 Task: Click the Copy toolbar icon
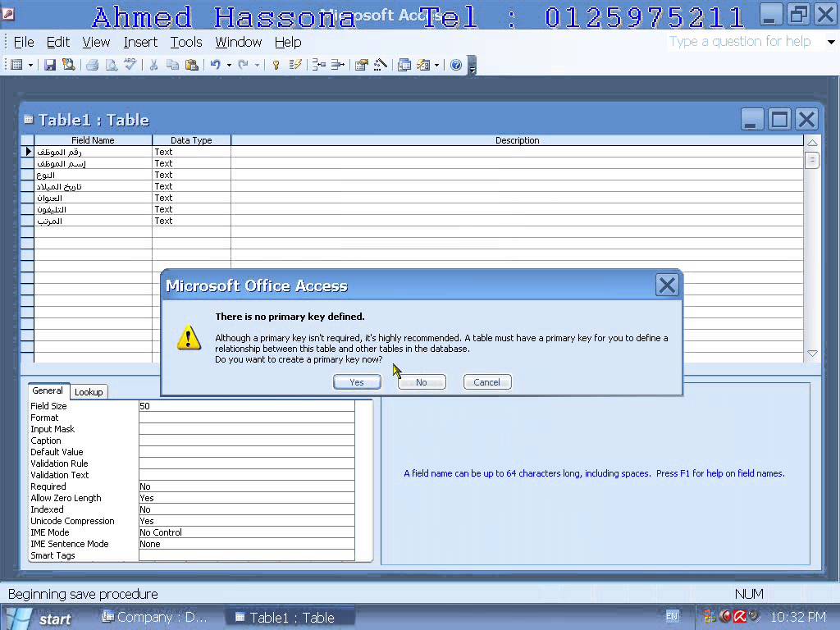click(172, 65)
